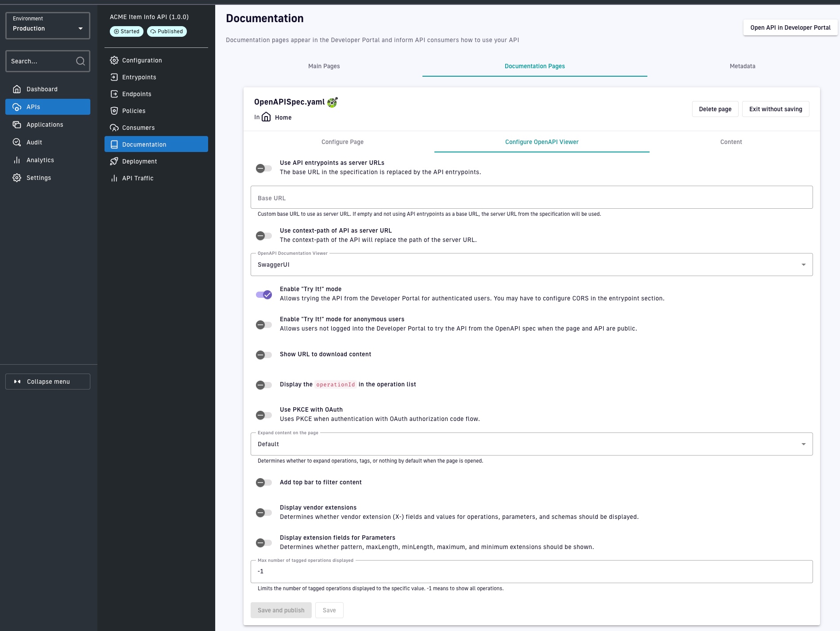Click the Save and publish button
Viewport: 840px width, 631px height.
pyautogui.click(x=281, y=610)
